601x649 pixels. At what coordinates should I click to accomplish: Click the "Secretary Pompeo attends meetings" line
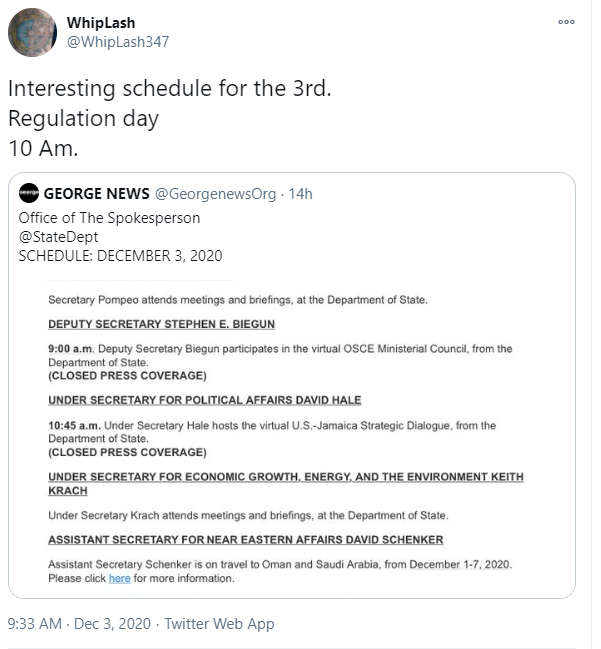[237, 299]
